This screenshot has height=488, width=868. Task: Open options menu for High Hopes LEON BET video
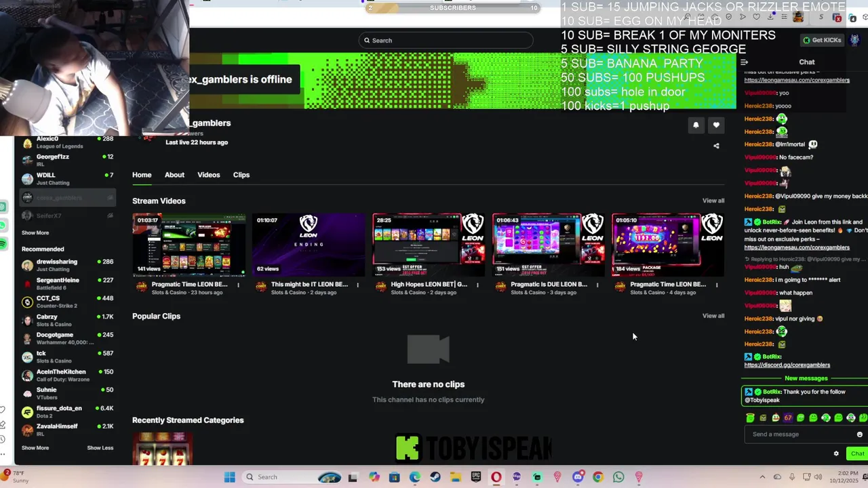477,285
